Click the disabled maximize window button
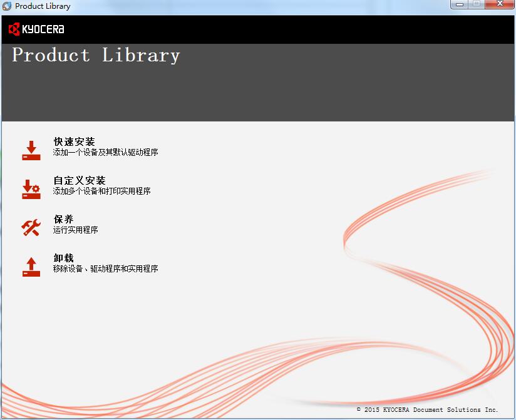This screenshot has width=516, height=420. click(x=477, y=4)
